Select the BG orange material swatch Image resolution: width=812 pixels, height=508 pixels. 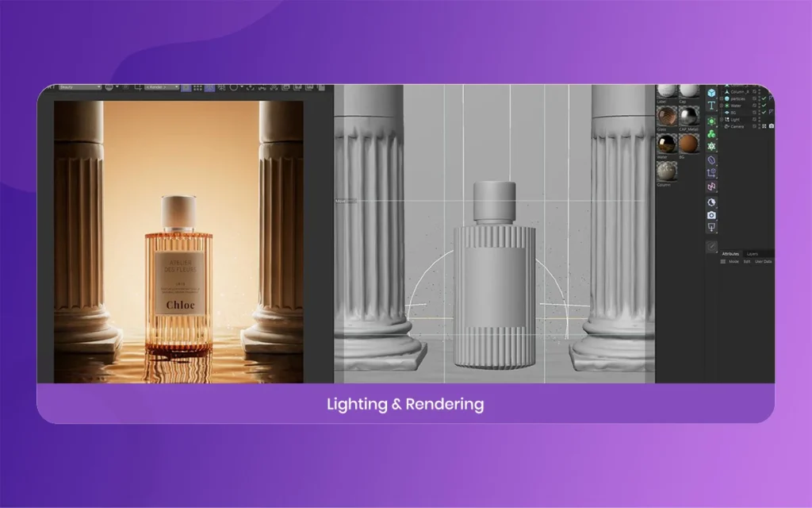[x=689, y=144]
